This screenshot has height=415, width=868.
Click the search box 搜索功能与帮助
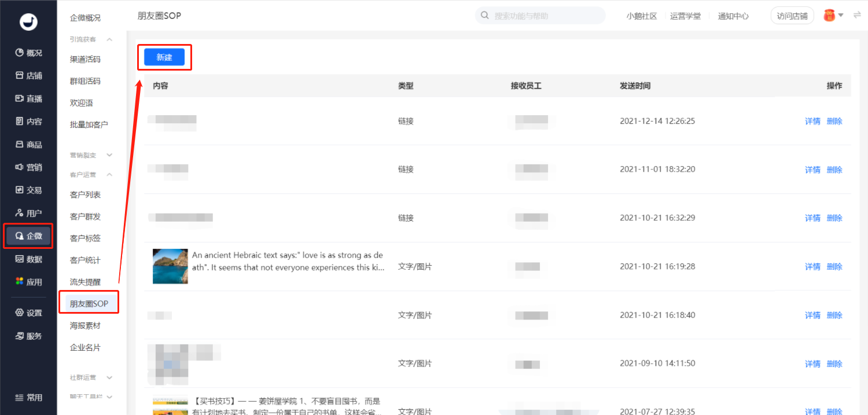(x=540, y=16)
